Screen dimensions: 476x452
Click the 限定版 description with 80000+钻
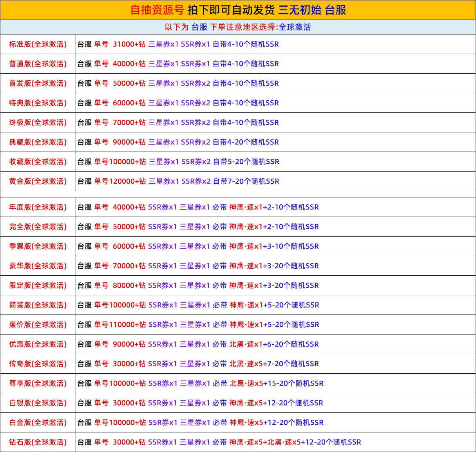tap(198, 286)
